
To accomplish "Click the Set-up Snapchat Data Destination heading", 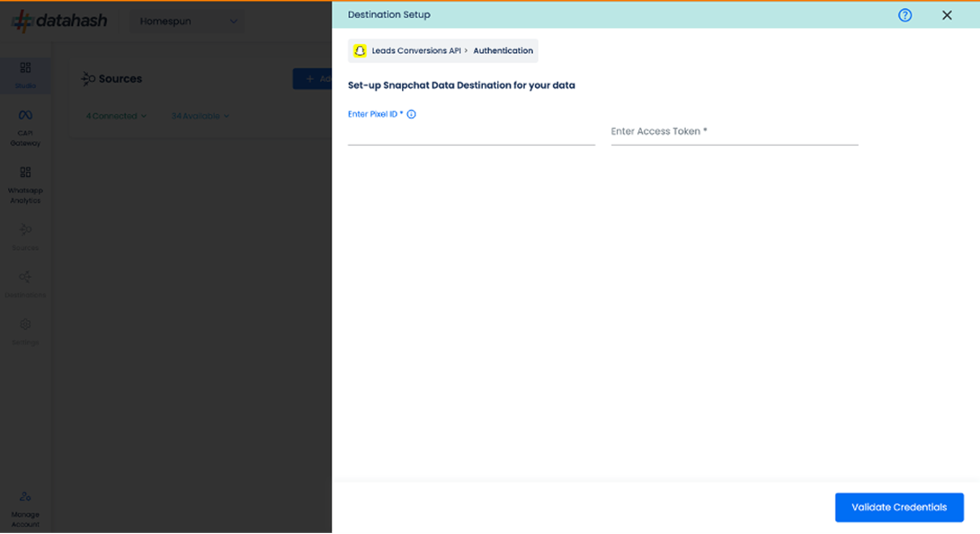I will click(x=461, y=85).
